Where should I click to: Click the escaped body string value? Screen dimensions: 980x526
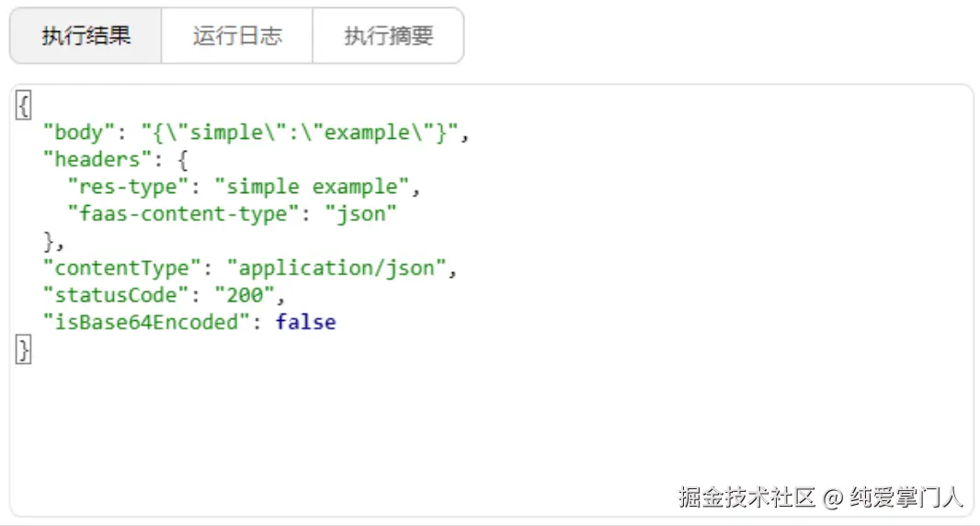[300, 132]
